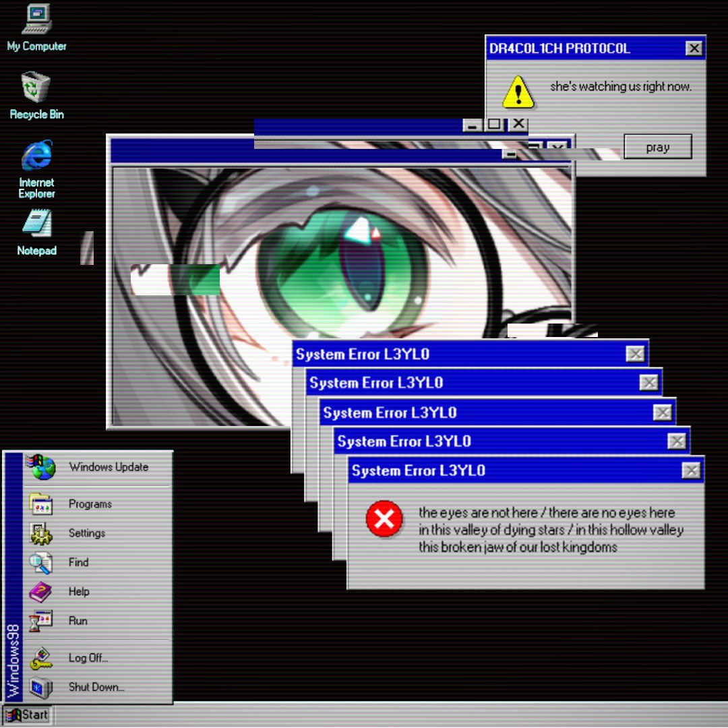The height and width of the screenshot is (728, 728).
Task: Select Shut Down... in Start menu
Action: (x=98, y=688)
